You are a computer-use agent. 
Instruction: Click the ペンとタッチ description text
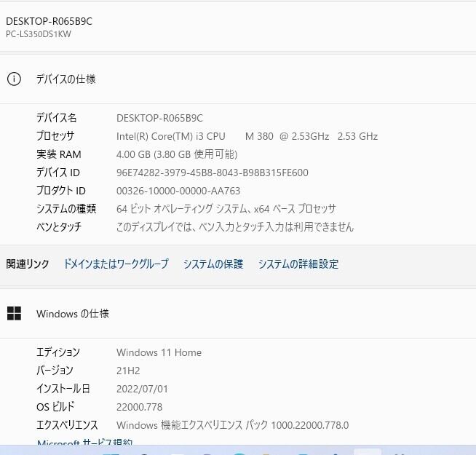[235, 227]
